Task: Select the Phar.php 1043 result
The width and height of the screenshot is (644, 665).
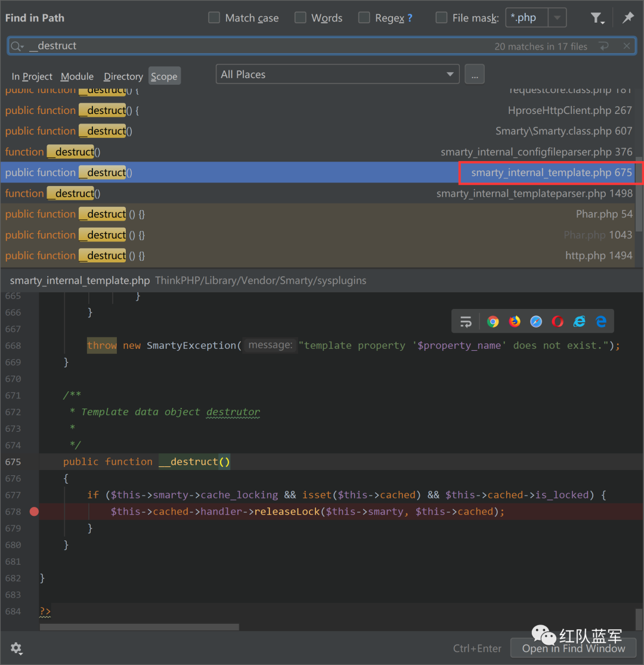Action: pyautogui.click(x=318, y=235)
